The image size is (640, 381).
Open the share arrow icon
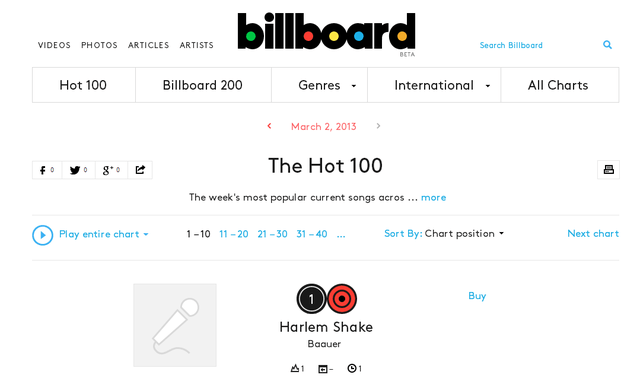(140, 170)
